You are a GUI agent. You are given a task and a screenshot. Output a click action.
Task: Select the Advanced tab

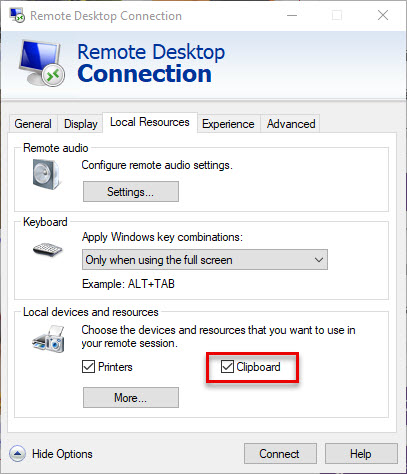pos(291,124)
